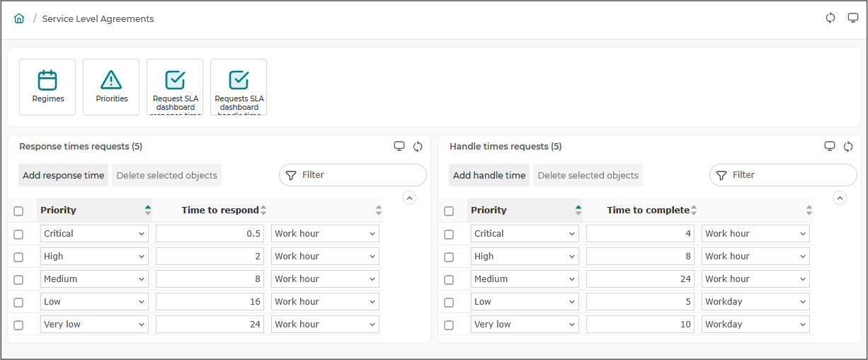Sort response table by Priority arrows
868x360 pixels.
point(148,210)
